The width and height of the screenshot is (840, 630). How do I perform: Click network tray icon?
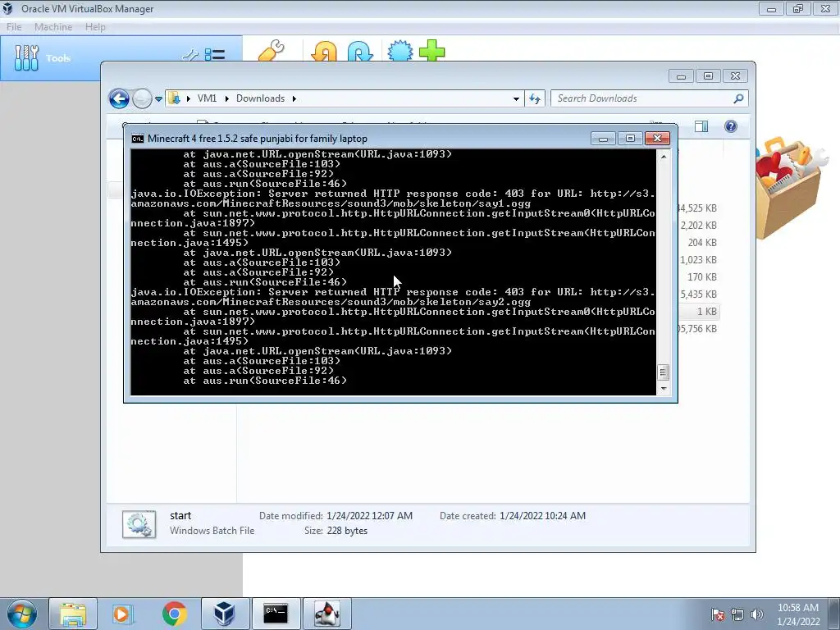tap(737, 614)
